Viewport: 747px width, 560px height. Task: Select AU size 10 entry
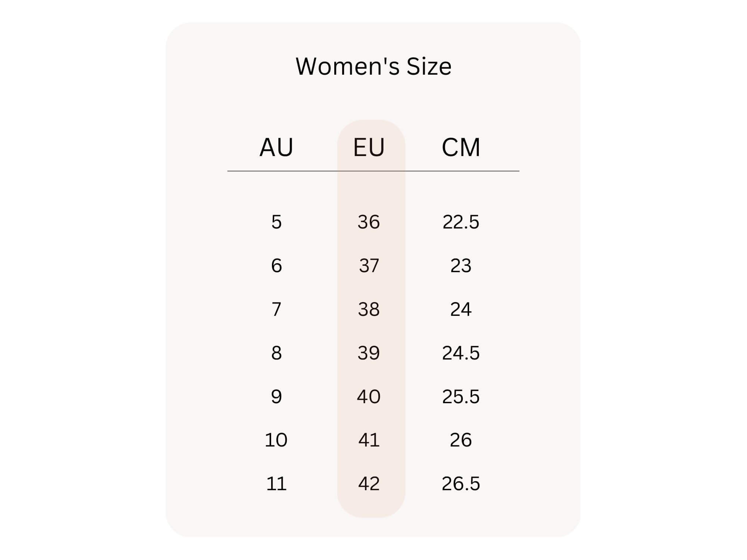pos(276,440)
